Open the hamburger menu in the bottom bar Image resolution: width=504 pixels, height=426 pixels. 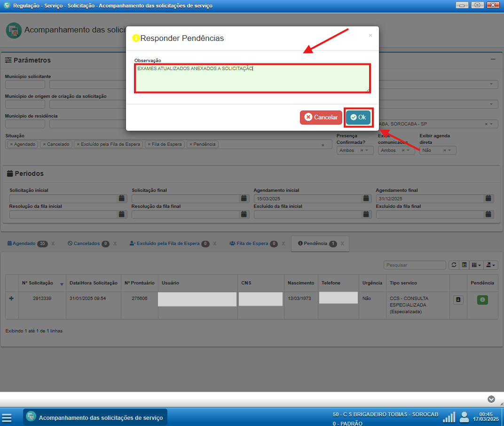(x=7, y=418)
